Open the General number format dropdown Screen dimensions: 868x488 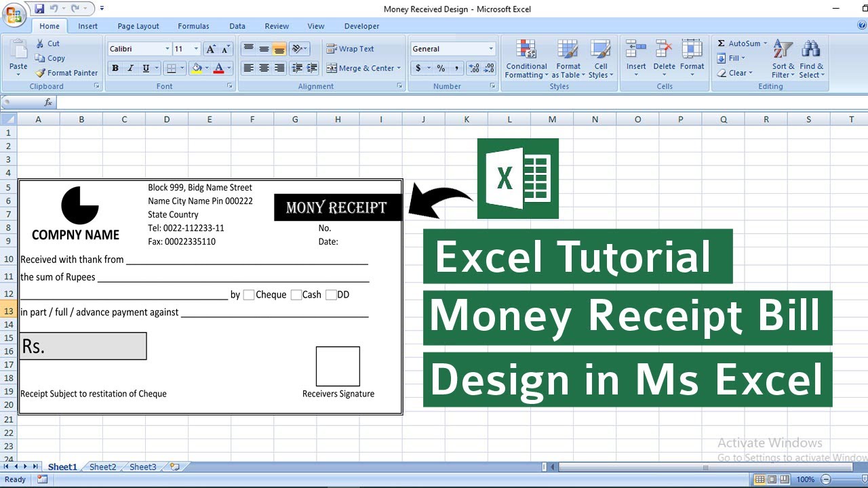491,49
